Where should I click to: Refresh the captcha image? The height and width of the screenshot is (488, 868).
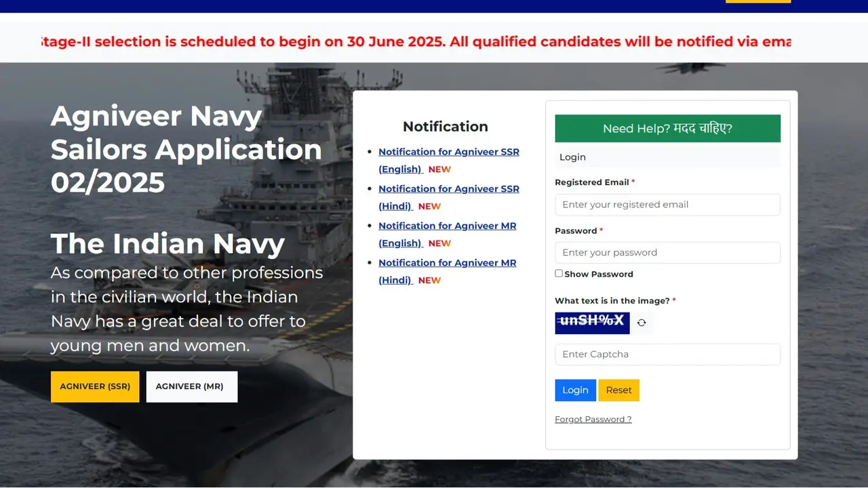click(x=642, y=323)
